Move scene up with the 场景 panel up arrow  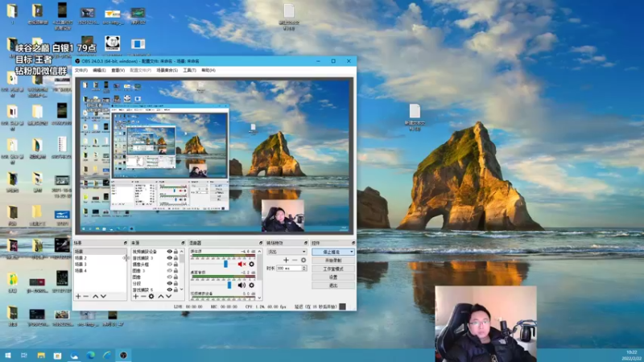click(x=95, y=296)
